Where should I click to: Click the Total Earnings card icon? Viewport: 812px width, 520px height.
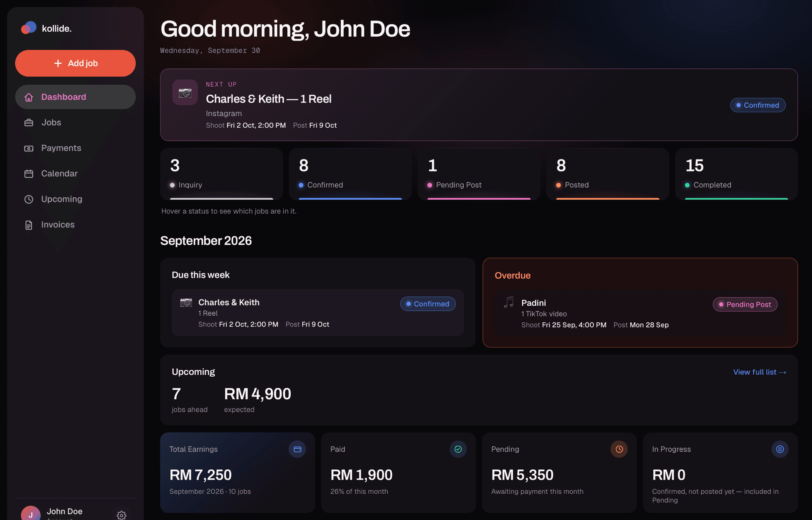(x=297, y=449)
